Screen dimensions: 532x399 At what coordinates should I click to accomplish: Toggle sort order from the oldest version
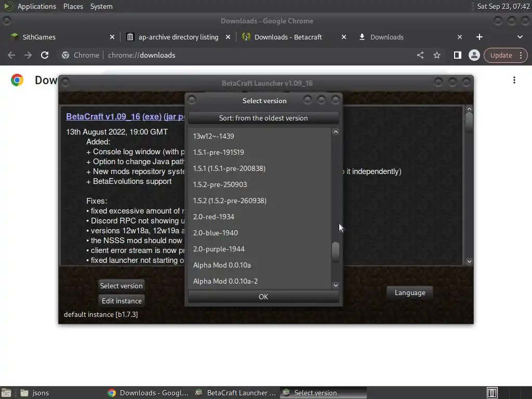(263, 118)
